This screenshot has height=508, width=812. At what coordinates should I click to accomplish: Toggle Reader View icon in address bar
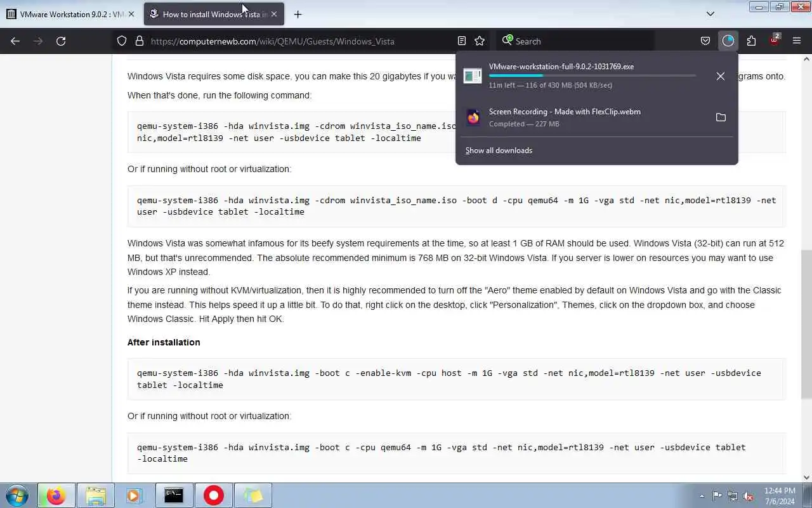pos(462,41)
